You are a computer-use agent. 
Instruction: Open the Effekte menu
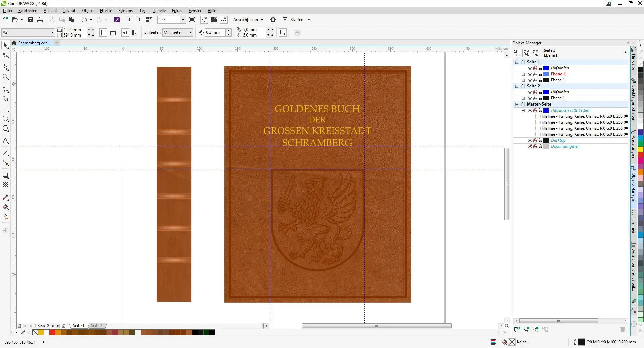click(106, 11)
